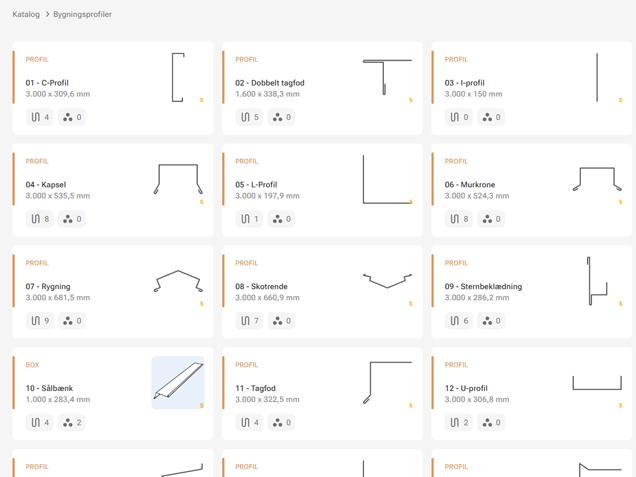The image size is (636, 477).
Task: Open the 07 - Rygning title
Action: [x=48, y=286]
